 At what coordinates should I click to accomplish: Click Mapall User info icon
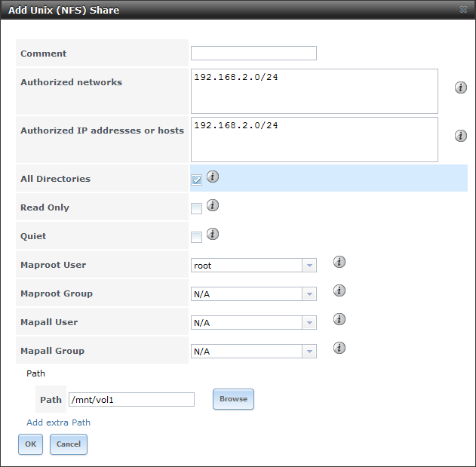(x=339, y=319)
